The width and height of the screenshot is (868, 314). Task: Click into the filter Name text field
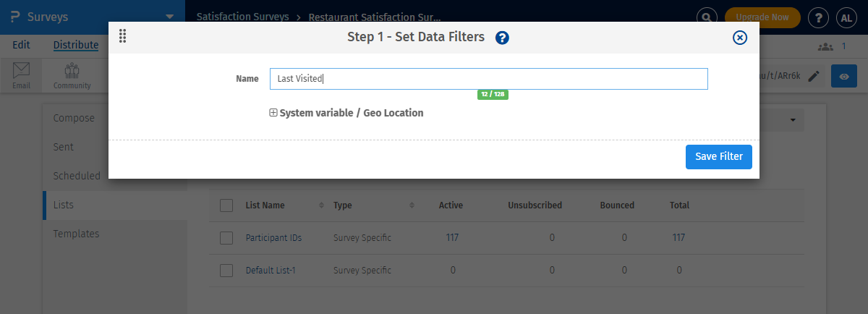(488, 79)
